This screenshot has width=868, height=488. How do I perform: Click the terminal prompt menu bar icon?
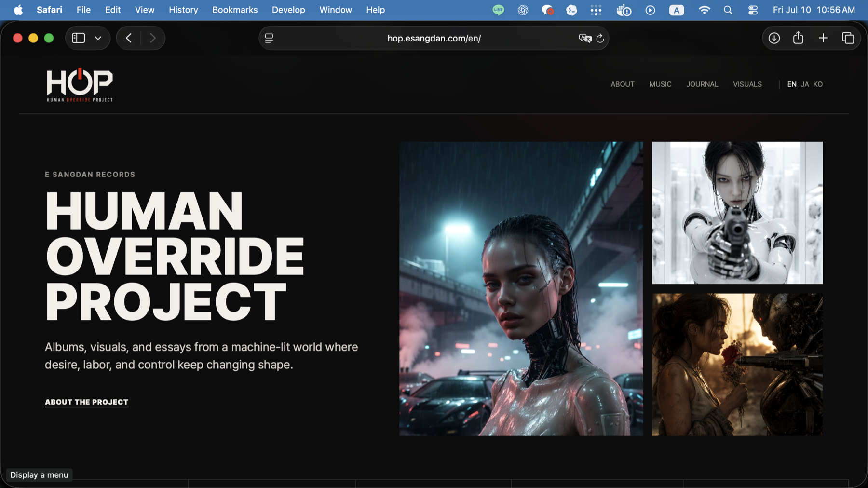(571, 10)
